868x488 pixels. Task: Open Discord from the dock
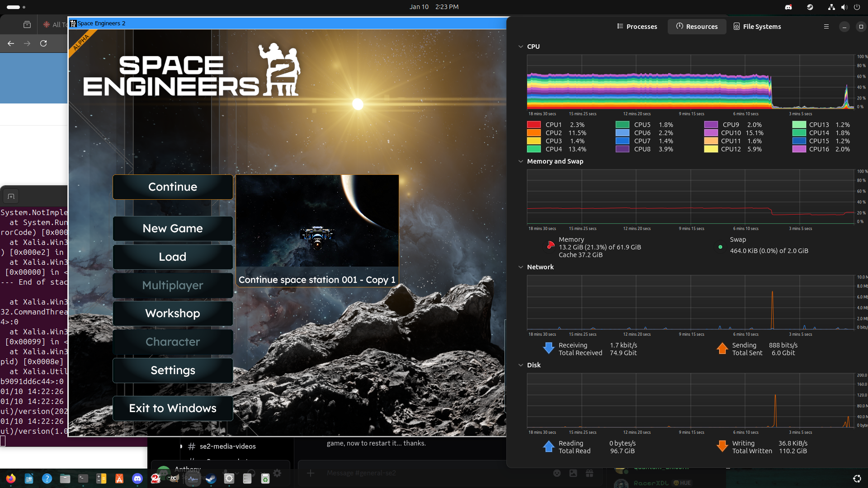(x=137, y=479)
